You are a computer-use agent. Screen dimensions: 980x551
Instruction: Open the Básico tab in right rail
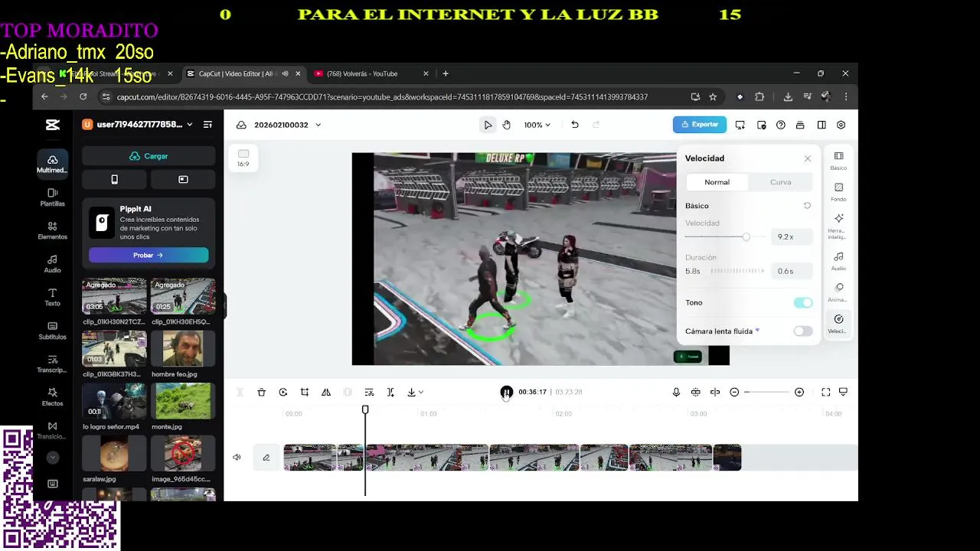[838, 160]
